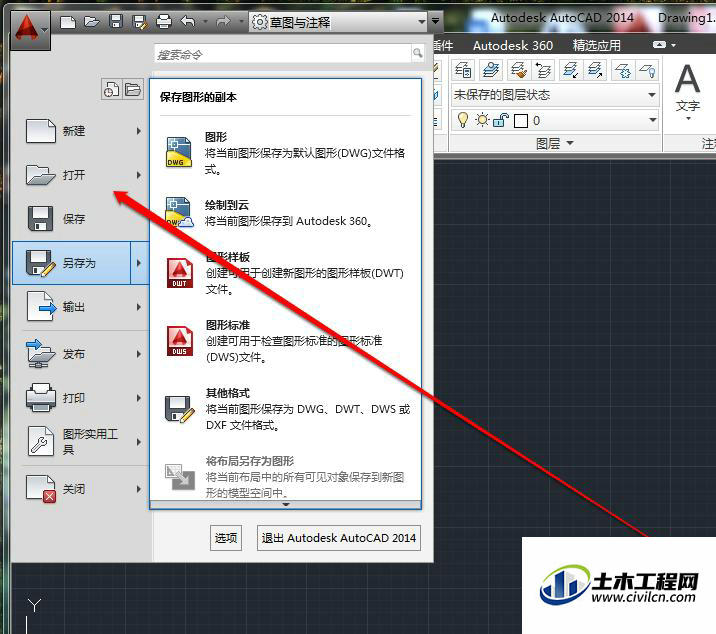This screenshot has height=634, width=716.
Task: Click layer 0 color swatch
Action: point(521,121)
